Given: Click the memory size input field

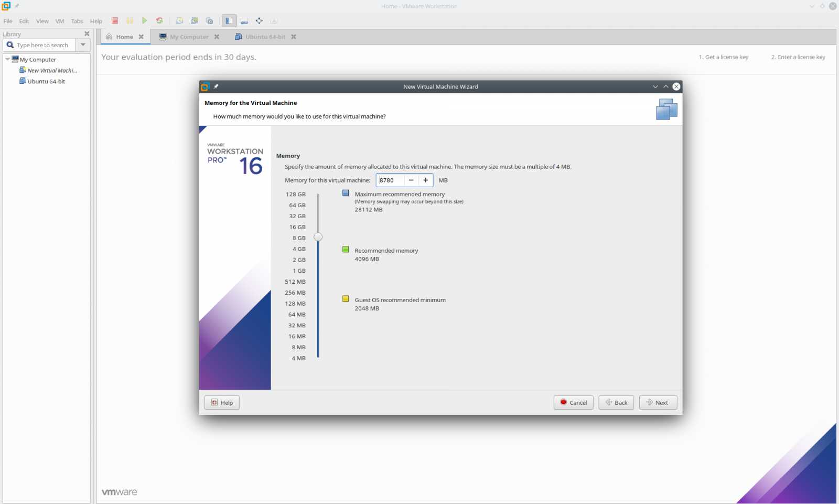Looking at the screenshot, I should (x=391, y=180).
